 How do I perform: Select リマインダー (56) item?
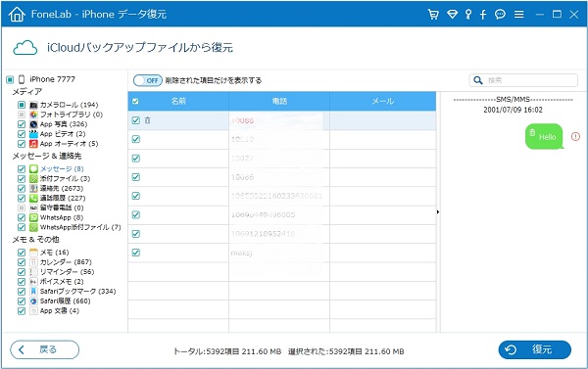click(67, 272)
